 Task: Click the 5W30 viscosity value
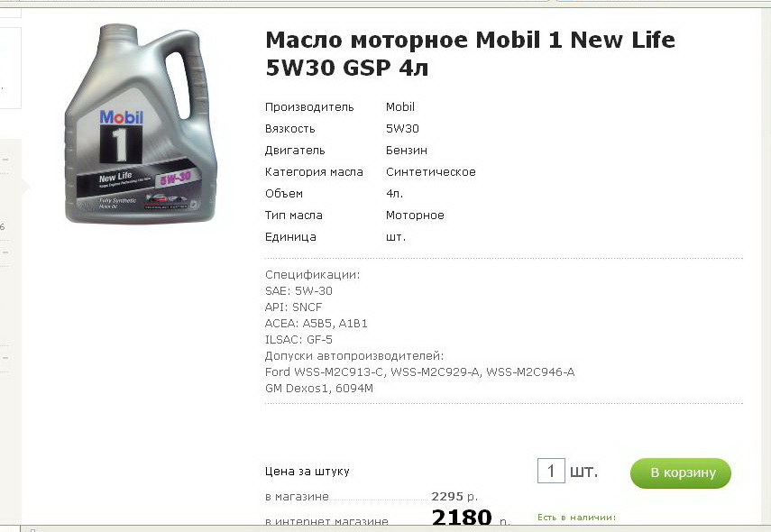[x=402, y=128]
